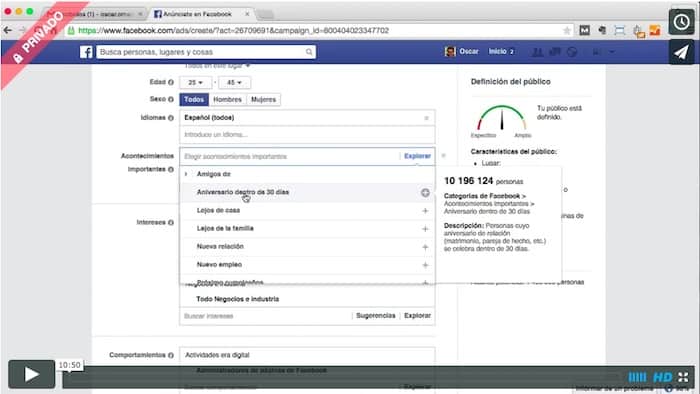Remove the Acontecimientos importantes row with its x
The height and width of the screenshot is (394, 700).
[443, 156]
